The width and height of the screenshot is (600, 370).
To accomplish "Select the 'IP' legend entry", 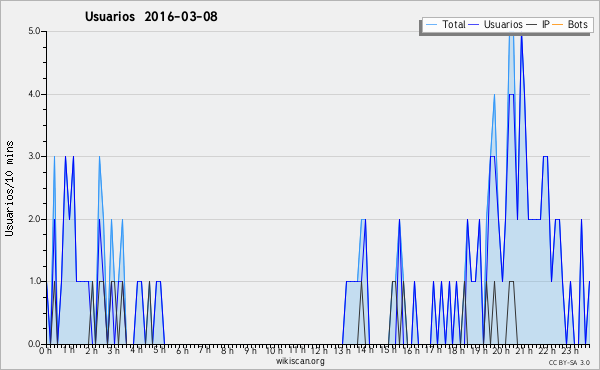I will coord(546,24).
